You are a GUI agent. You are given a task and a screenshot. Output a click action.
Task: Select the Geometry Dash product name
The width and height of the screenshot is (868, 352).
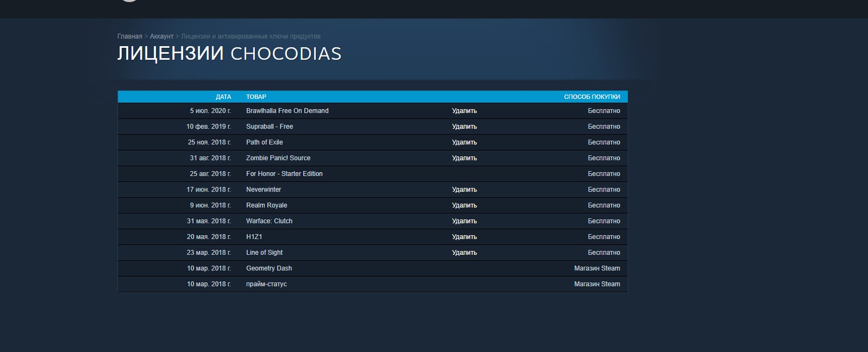(x=269, y=268)
